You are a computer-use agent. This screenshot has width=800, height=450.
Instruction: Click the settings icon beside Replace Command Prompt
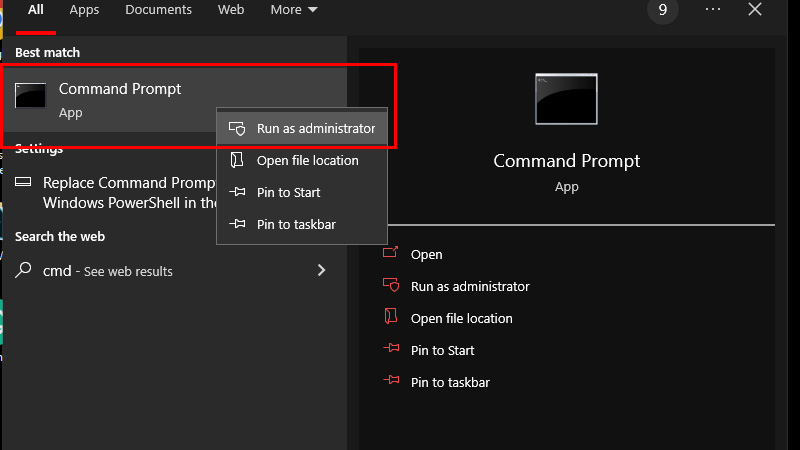[x=23, y=182]
